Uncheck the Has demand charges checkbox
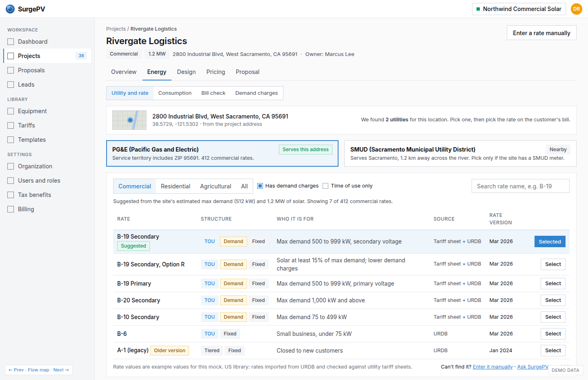The height and width of the screenshot is (380, 588). [260, 186]
